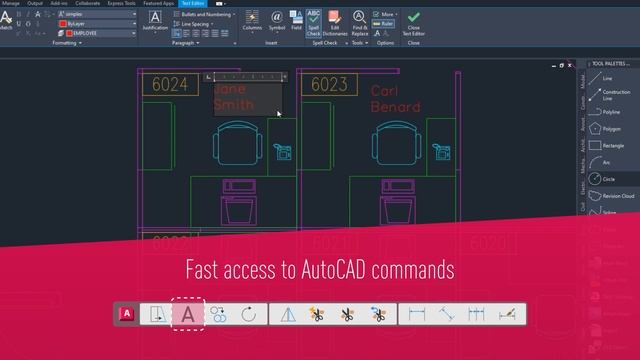
Task: Switch to the Collaborate ribbon tab
Action: click(87, 3)
